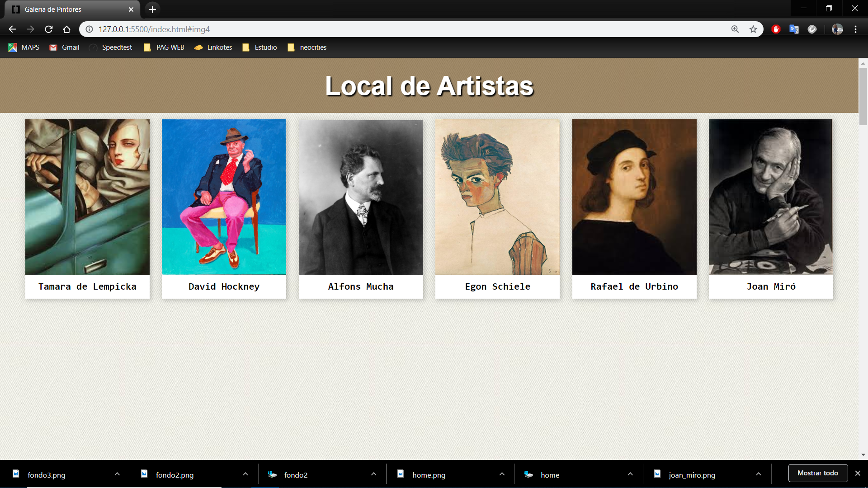Click the Rafael de Urbino caption
The height and width of the screenshot is (488, 868).
coord(634,286)
